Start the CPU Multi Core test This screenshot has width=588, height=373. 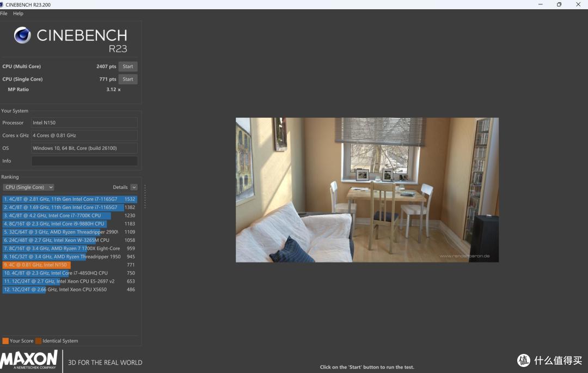click(128, 66)
